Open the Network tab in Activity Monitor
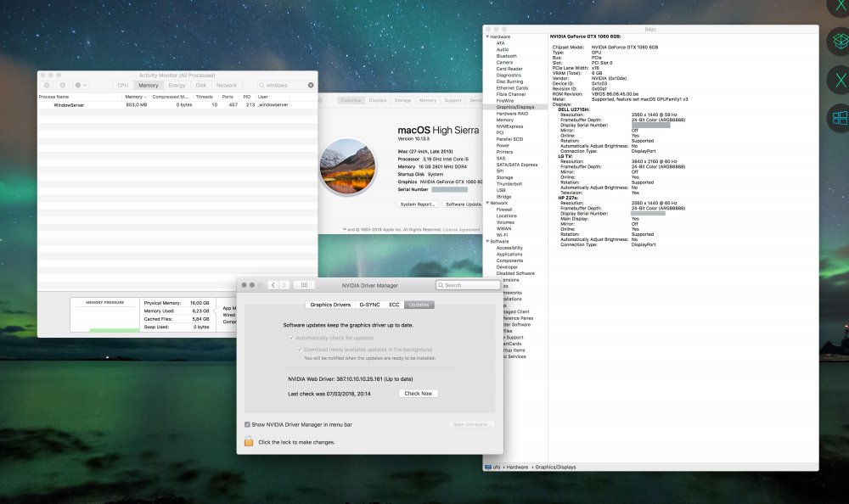This screenshot has width=849, height=504. tap(227, 85)
